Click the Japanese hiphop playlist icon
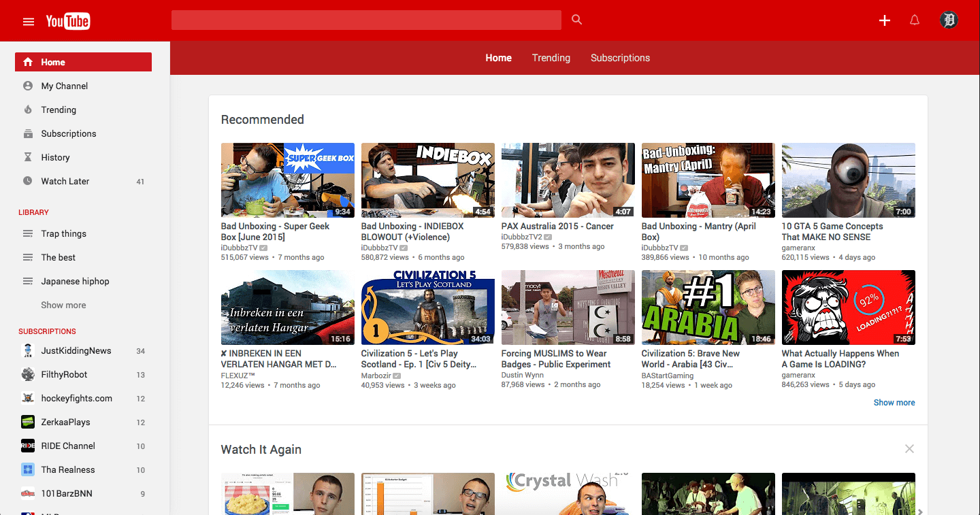Image resolution: width=980 pixels, height=515 pixels. [x=28, y=281]
